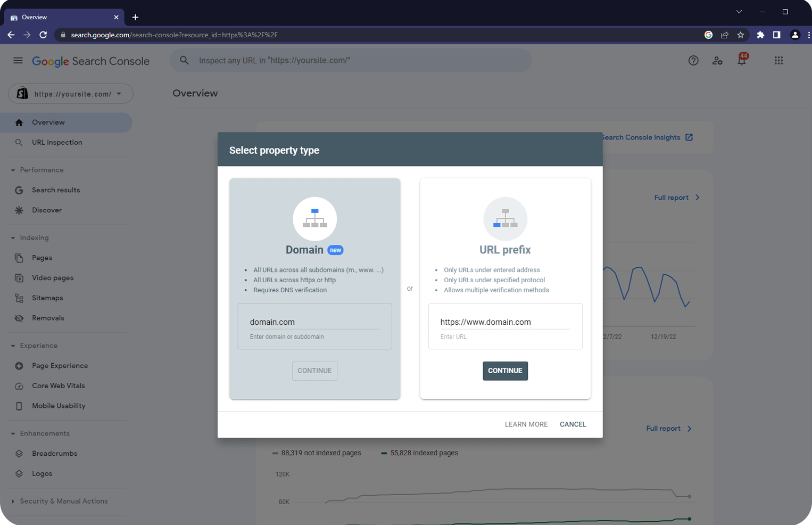This screenshot has height=525, width=812.
Task: Select Overview in the sidebar
Action: point(66,122)
